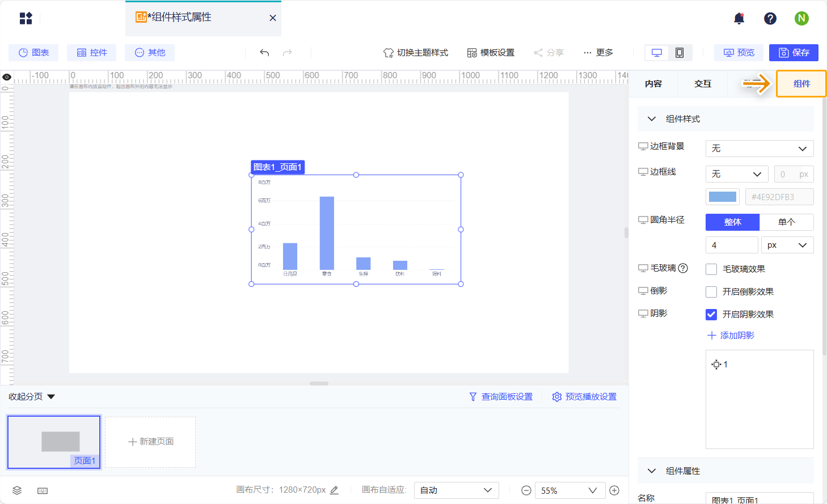The height and width of the screenshot is (504, 827).
Task: Enable the 毛玻璃效果 frosted glass checkbox
Action: pos(711,269)
